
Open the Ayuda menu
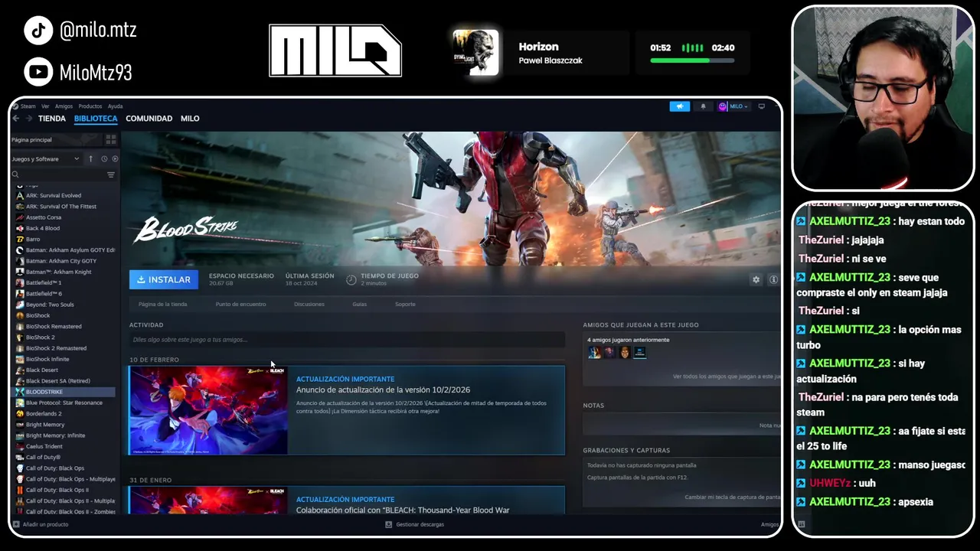pos(115,106)
